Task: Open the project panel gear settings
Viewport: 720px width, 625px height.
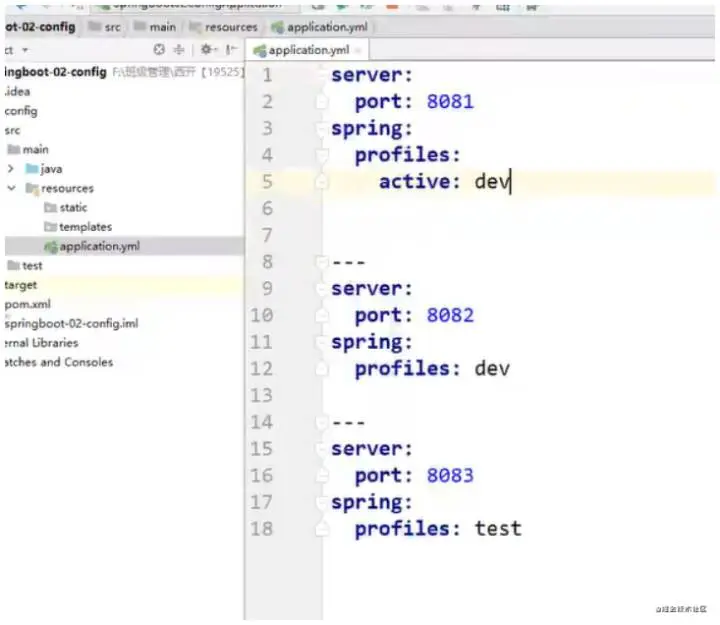Action: (x=208, y=50)
